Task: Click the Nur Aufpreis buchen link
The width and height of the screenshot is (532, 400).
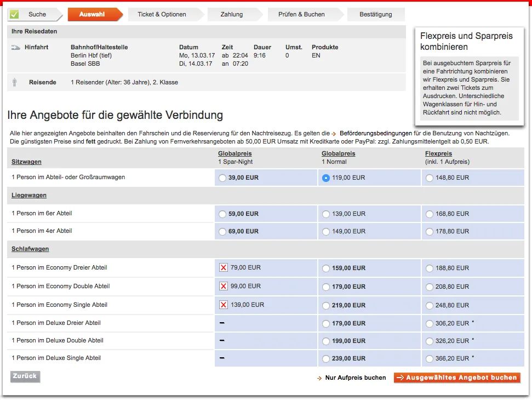Action: tap(355, 378)
